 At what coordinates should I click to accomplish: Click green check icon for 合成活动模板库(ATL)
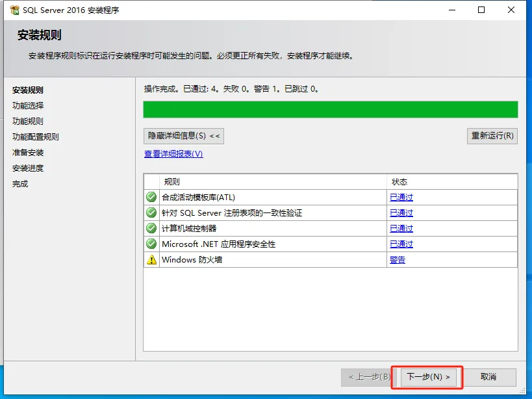pyautogui.click(x=151, y=197)
